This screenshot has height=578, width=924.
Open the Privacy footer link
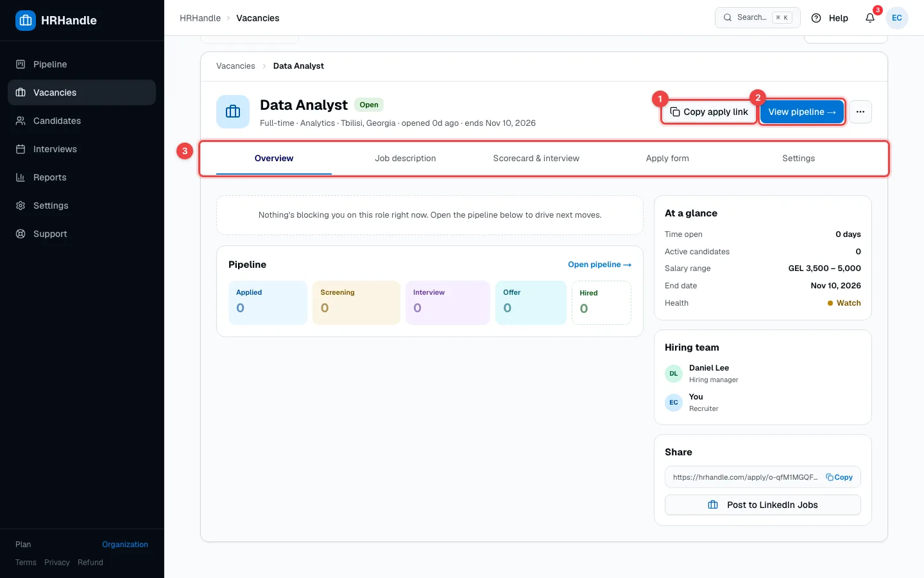[x=57, y=563]
